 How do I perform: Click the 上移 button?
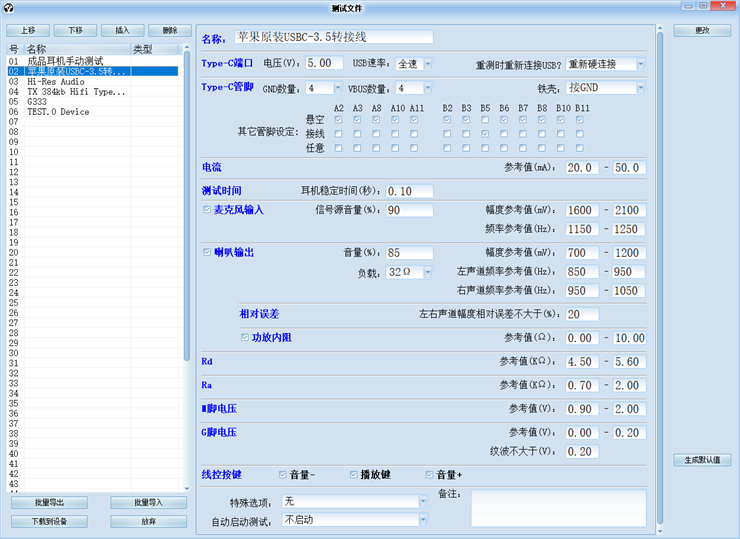[x=28, y=30]
